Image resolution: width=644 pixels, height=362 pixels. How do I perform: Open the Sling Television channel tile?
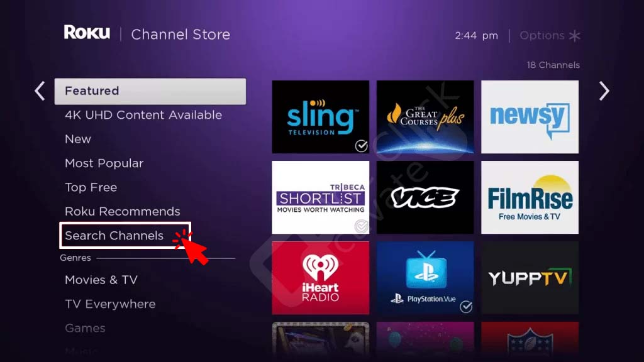[320, 117]
